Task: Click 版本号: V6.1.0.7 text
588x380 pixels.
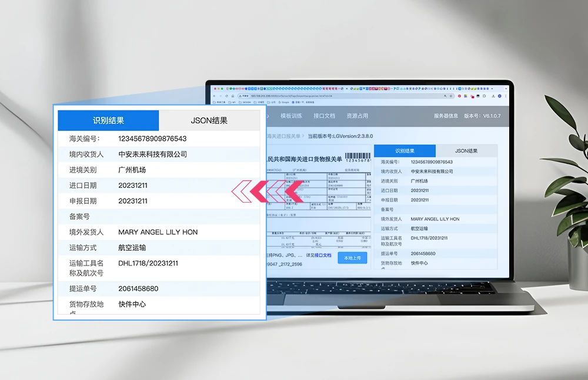Action: [x=482, y=116]
